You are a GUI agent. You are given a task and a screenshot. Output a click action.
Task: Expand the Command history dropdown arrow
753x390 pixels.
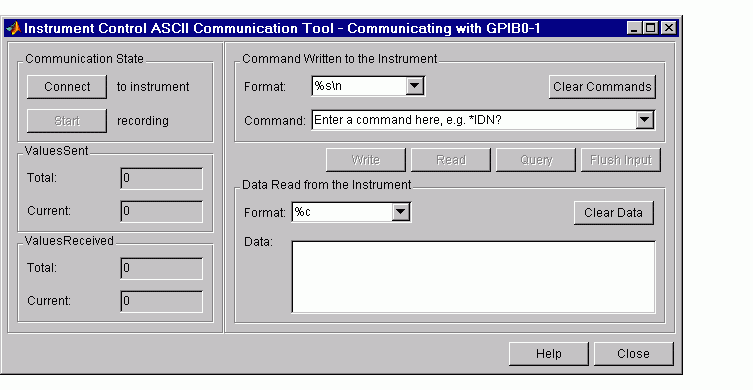(644, 120)
